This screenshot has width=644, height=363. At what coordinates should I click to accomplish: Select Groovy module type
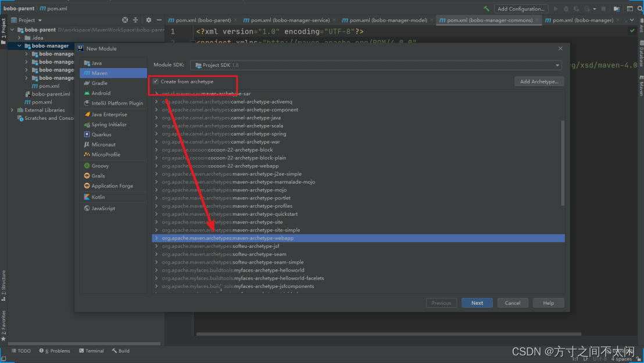pos(113,166)
